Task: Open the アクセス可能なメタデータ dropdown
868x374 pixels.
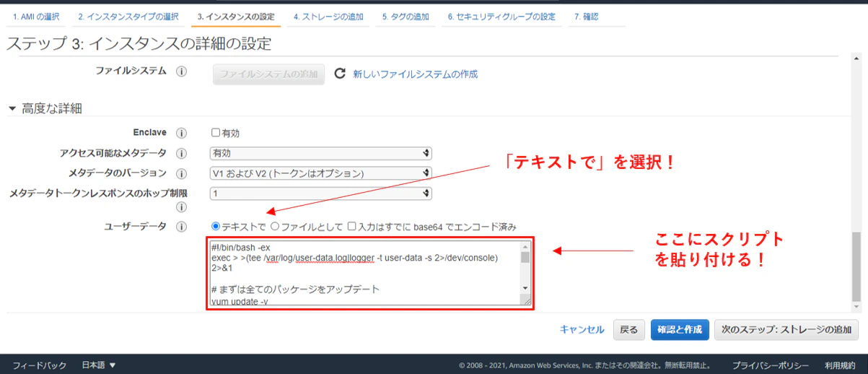Action: tap(320, 153)
